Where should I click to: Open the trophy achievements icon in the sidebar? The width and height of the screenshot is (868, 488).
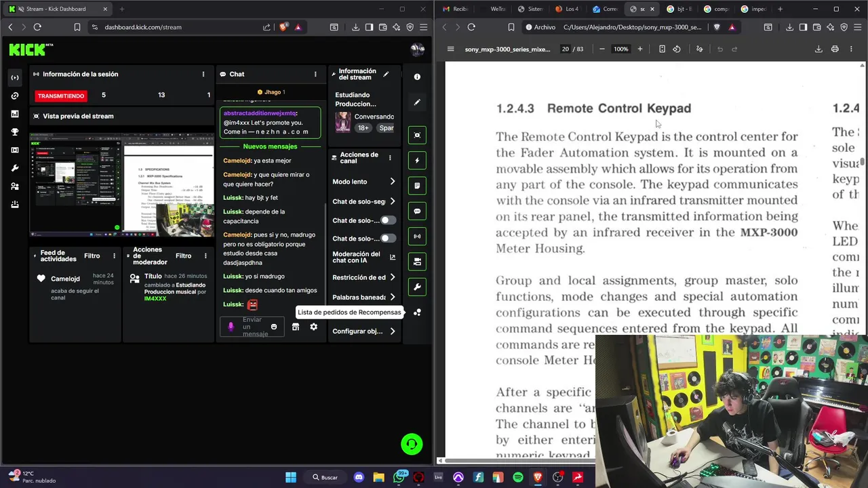15,131
